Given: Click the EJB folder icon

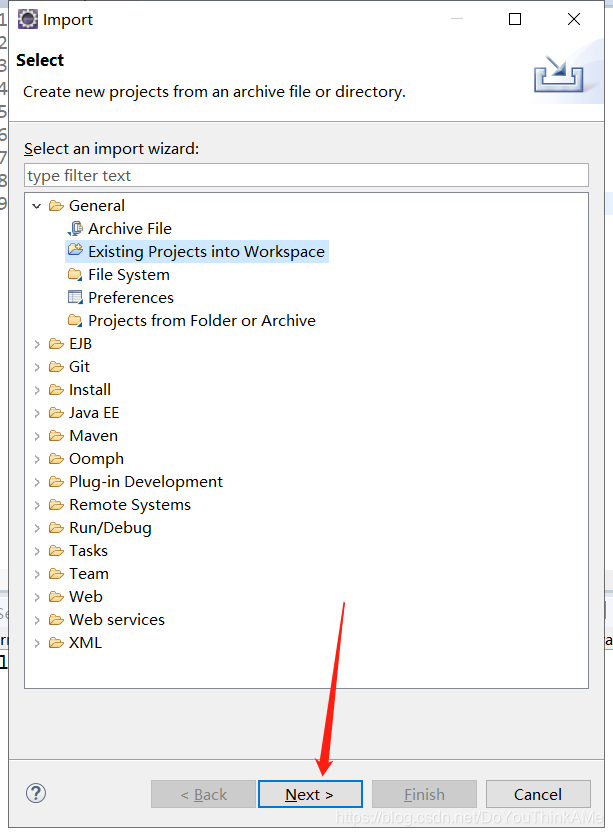Looking at the screenshot, I should click(x=56, y=344).
